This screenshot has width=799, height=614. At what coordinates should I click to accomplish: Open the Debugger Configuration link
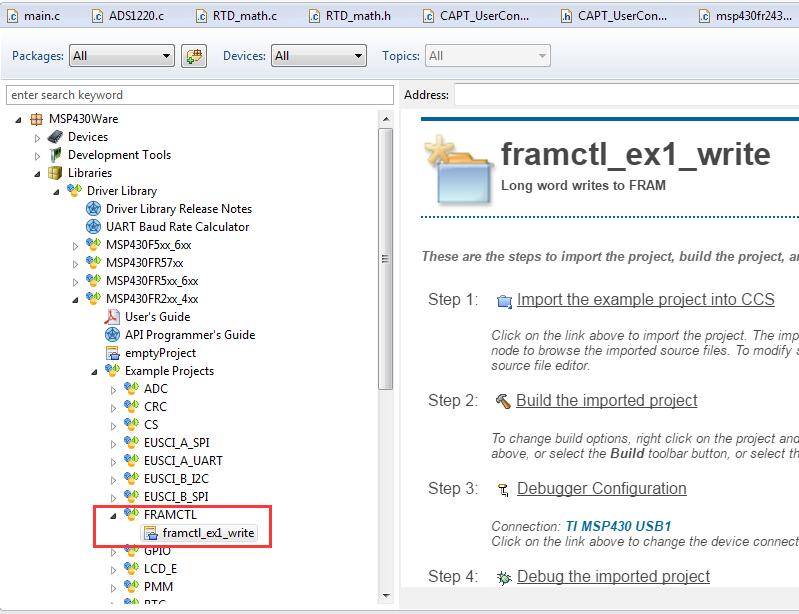(x=601, y=489)
